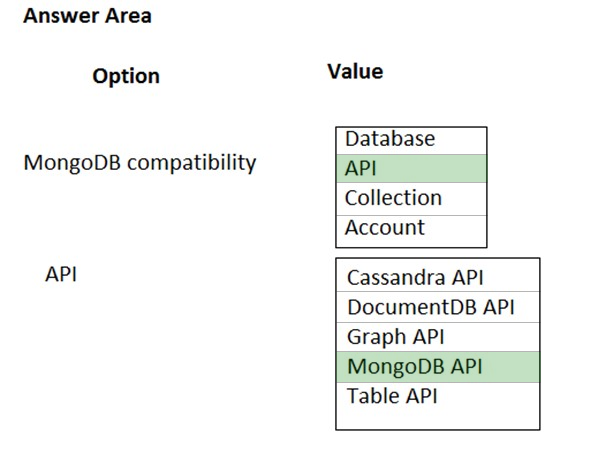Pick the Collection option
The image size is (598, 467).
411,199
